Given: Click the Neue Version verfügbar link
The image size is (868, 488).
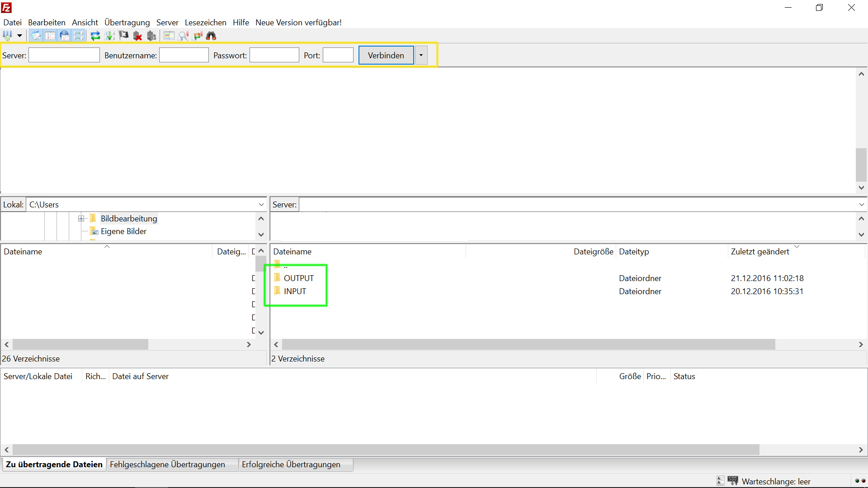Looking at the screenshot, I should [x=298, y=22].
